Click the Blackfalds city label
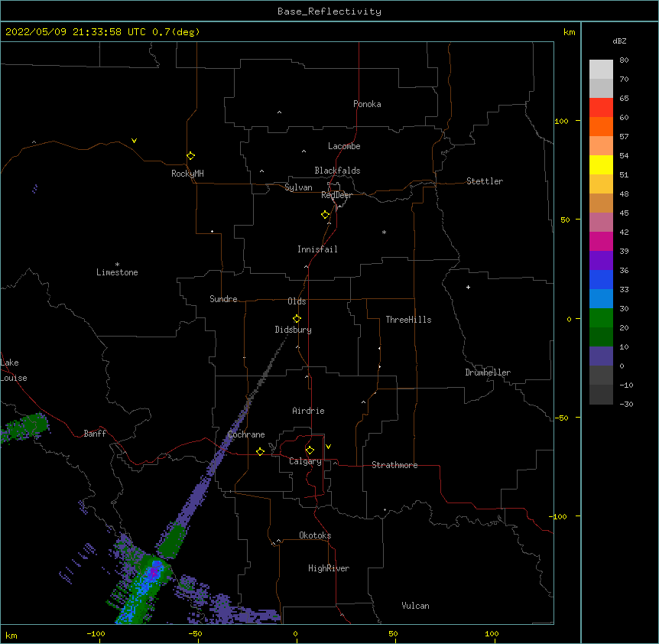 [337, 171]
